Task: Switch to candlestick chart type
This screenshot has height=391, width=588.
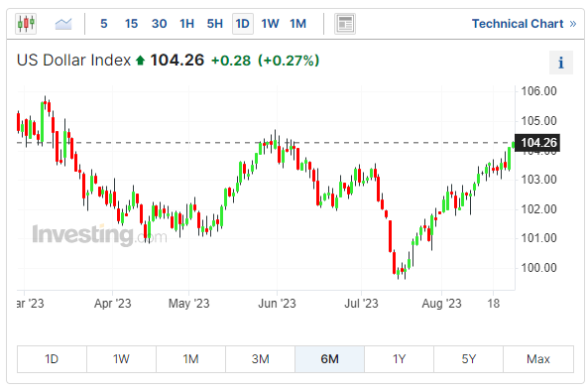Action: tap(26, 24)
